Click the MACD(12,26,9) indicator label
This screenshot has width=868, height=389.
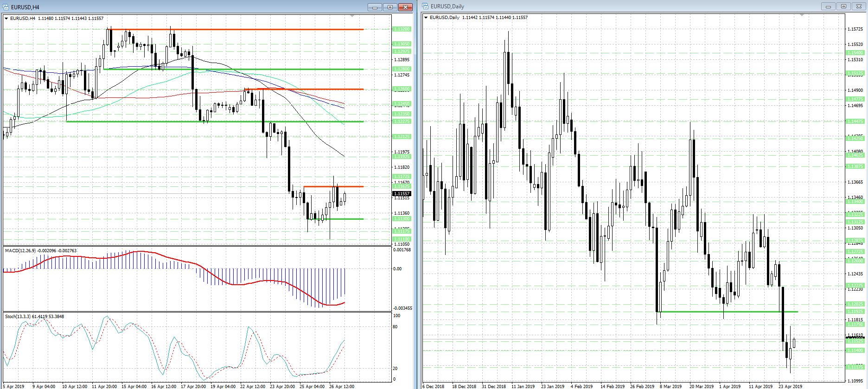(x=41, y=251)
